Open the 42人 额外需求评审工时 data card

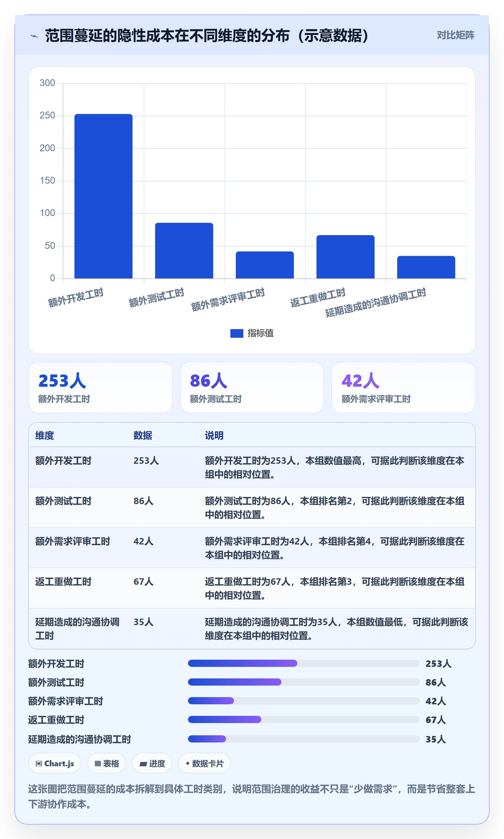click(404, 387)
